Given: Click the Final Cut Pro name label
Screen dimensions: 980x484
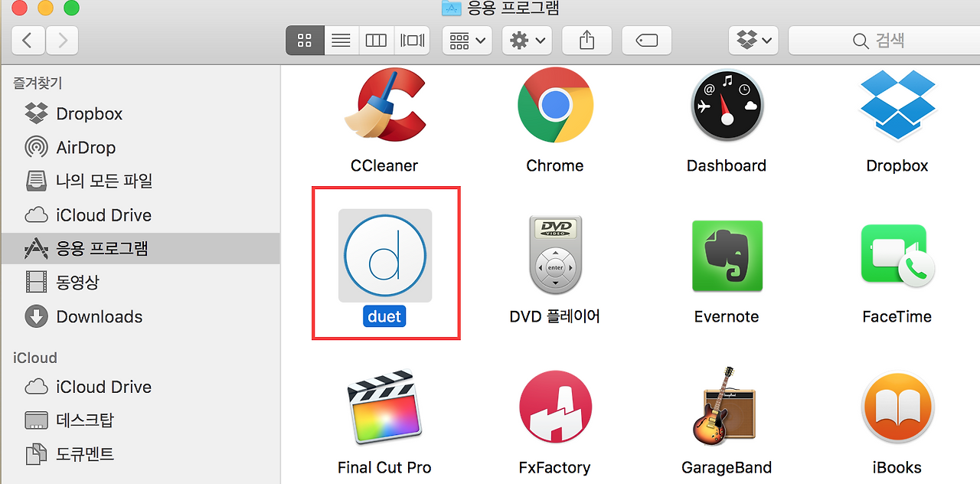Looking at the screenshot, I should pos(384,467).
